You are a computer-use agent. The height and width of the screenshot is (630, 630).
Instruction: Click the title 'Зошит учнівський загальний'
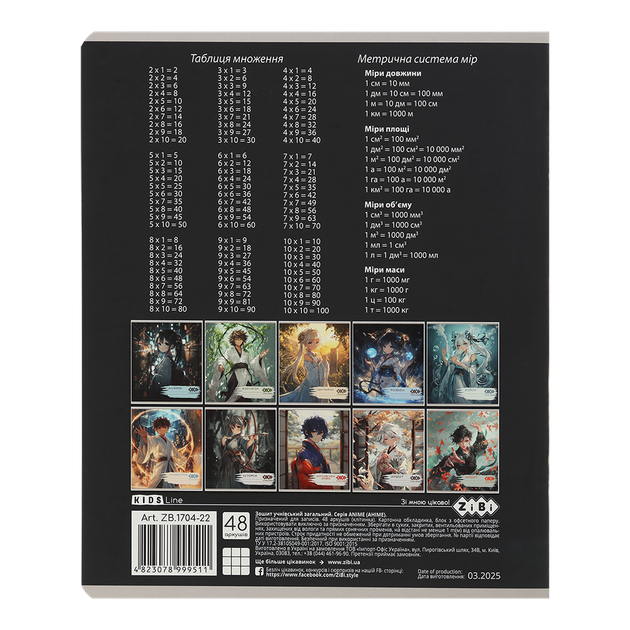click(293, 514)
